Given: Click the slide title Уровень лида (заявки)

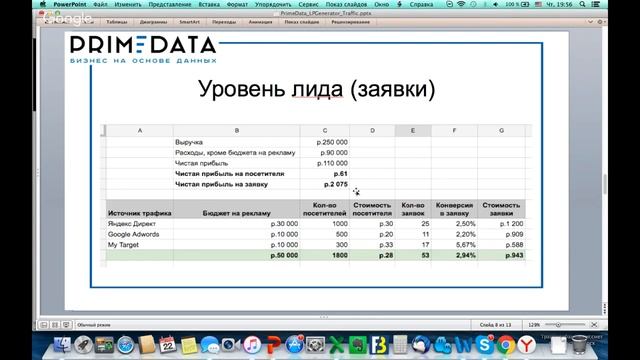Looking at the screenshot, I should 317,89.
